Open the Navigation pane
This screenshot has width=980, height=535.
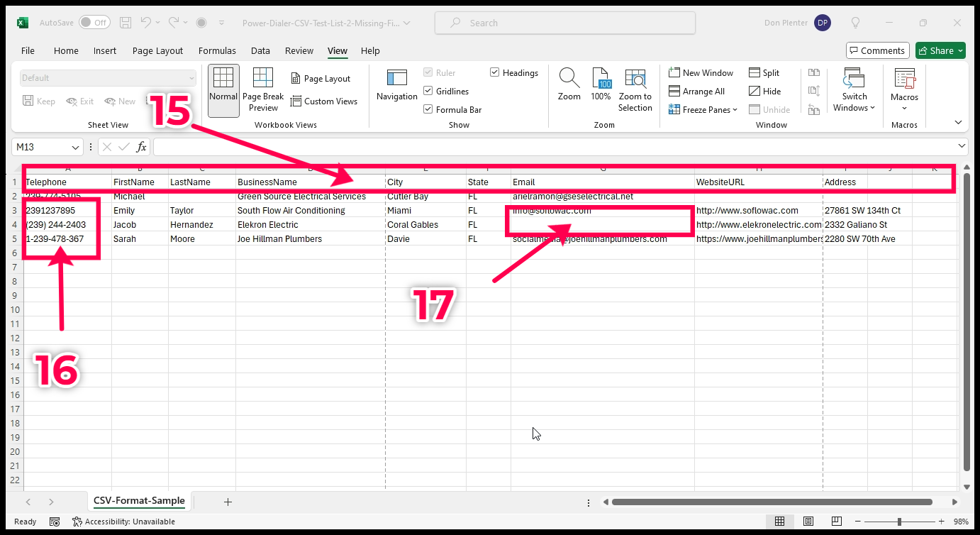(x=396, y=87)
